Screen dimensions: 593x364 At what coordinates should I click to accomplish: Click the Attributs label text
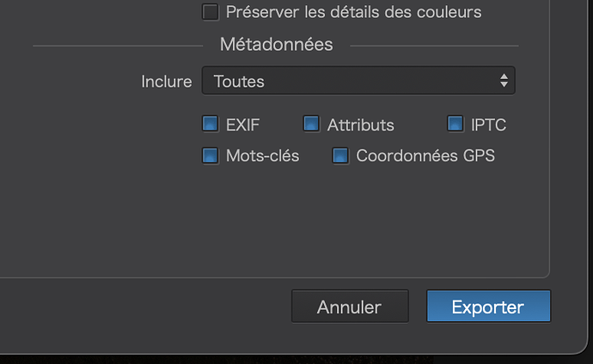[360, 124]
